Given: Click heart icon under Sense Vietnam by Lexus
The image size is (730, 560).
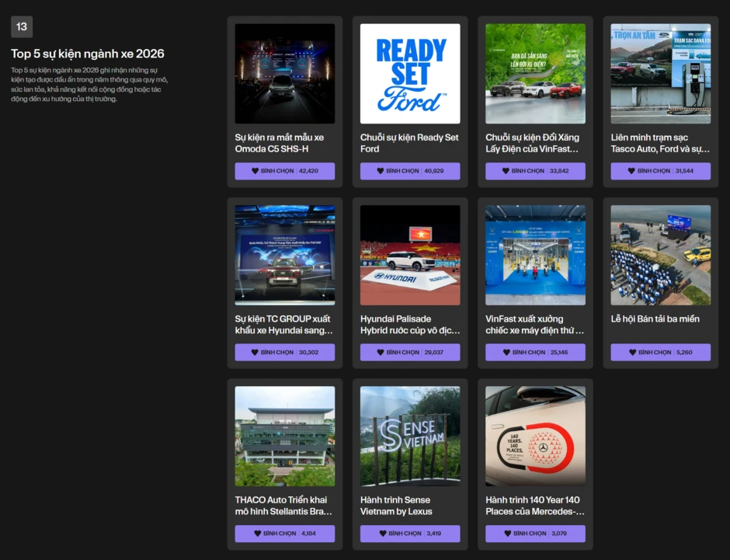Looking at the screenshot, I should [x=383, y=534].
